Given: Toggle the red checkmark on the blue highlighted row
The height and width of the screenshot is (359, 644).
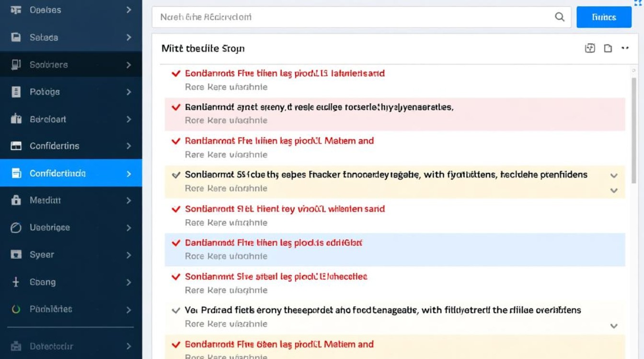Looking at the screenshot, I should tap(176, 243).
